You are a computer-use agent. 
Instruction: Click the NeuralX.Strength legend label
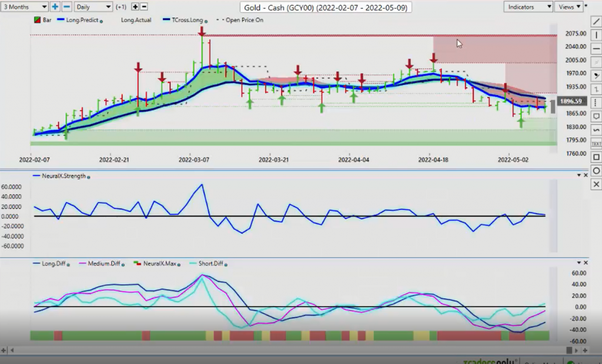pyautogui.click(x=63, y=176)
